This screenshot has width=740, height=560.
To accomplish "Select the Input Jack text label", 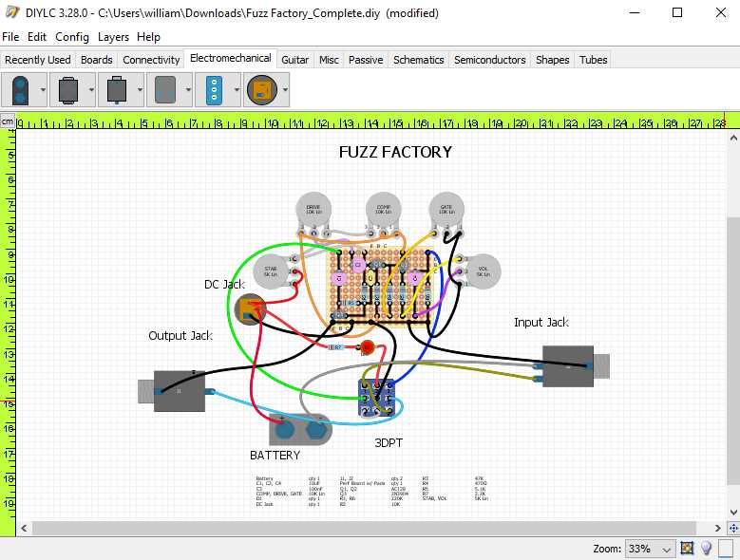I will click(541, 323).
